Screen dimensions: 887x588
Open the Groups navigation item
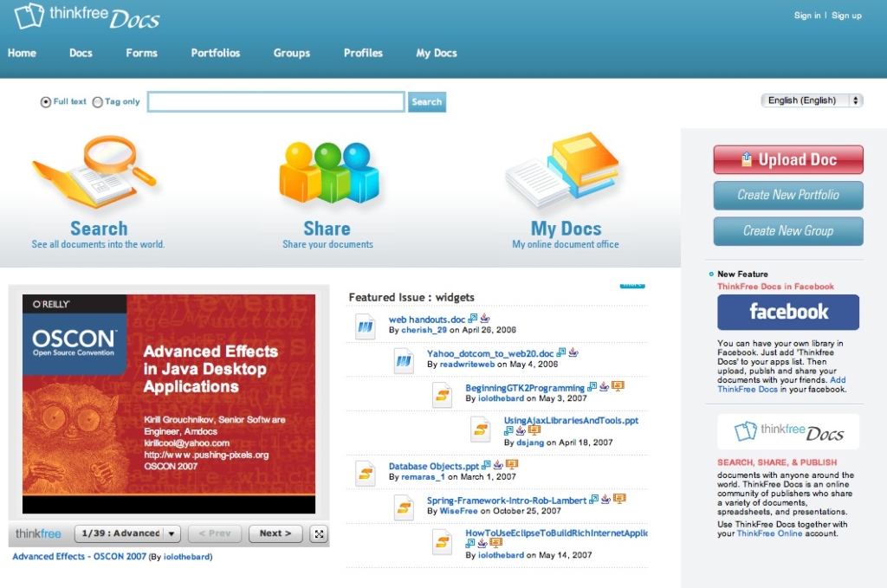pos(292,53)
